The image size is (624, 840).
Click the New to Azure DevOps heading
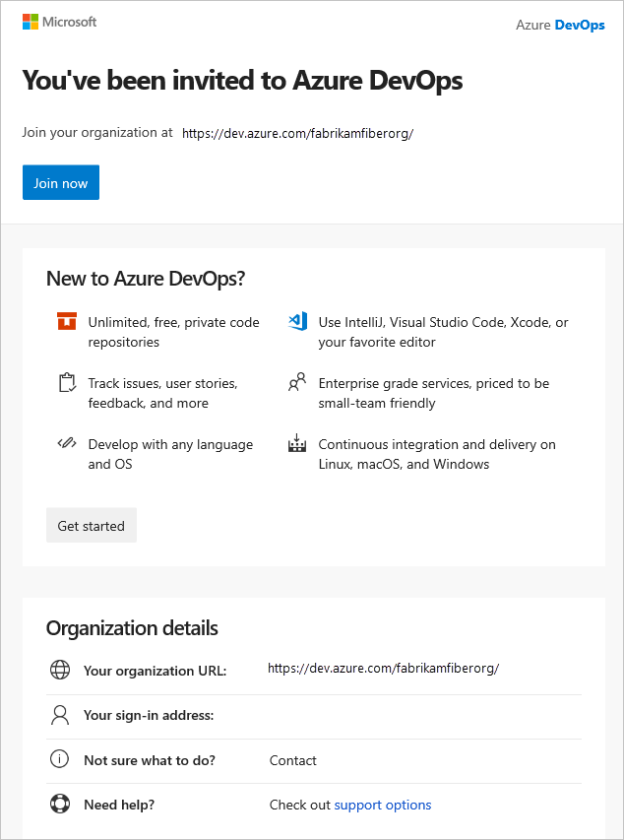coord(146,279)
